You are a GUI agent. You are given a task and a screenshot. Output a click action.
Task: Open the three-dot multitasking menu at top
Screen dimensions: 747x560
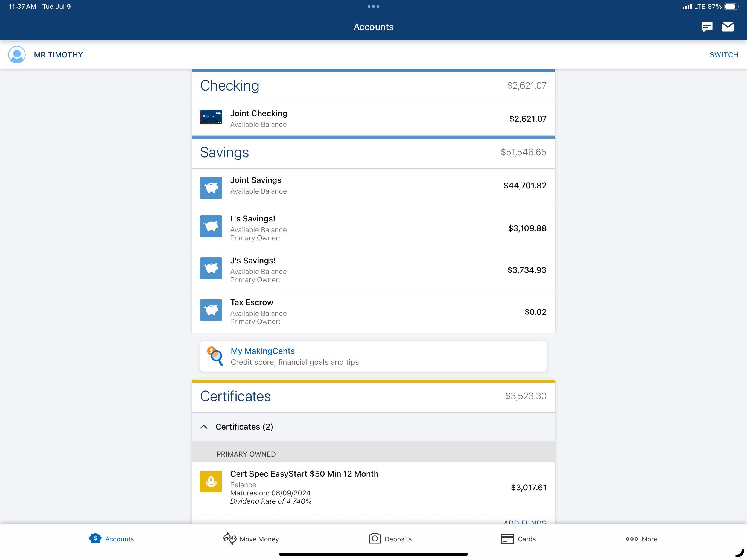pos(373,6)
